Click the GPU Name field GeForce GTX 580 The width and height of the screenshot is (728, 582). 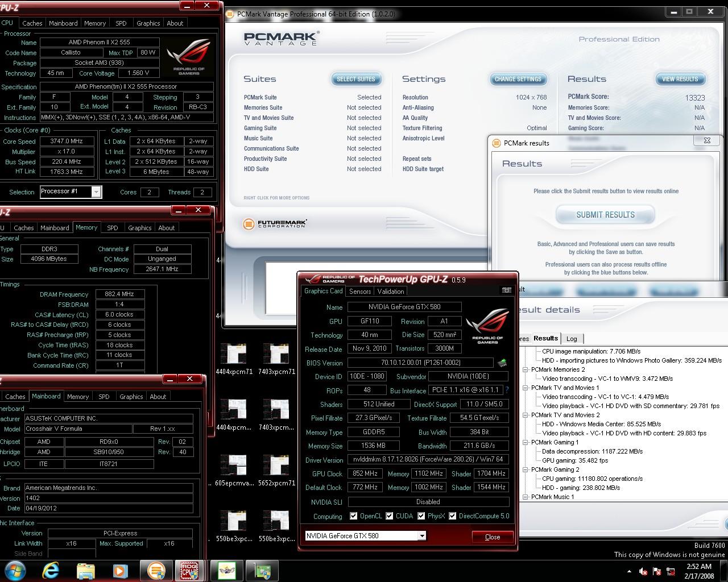click(404, 307)
